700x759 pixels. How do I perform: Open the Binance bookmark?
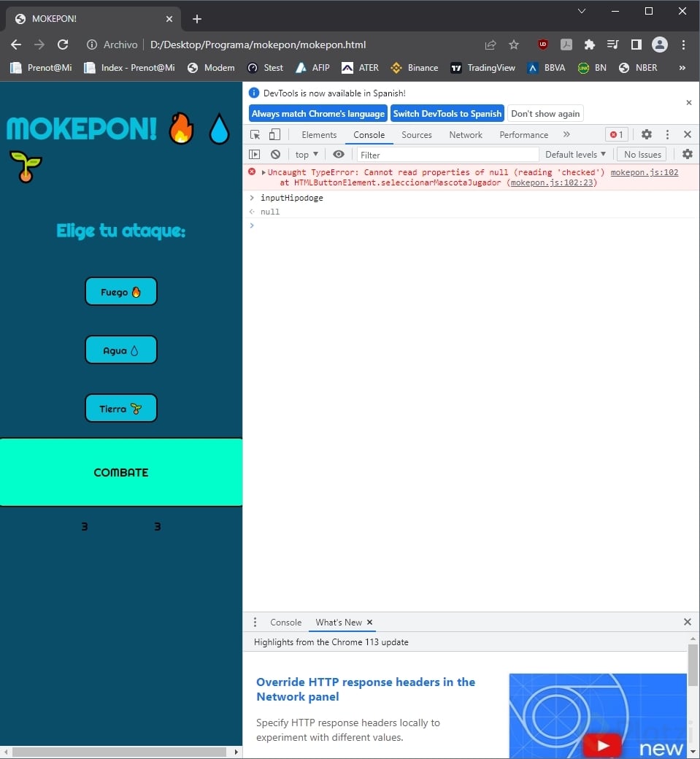[415, 68]
